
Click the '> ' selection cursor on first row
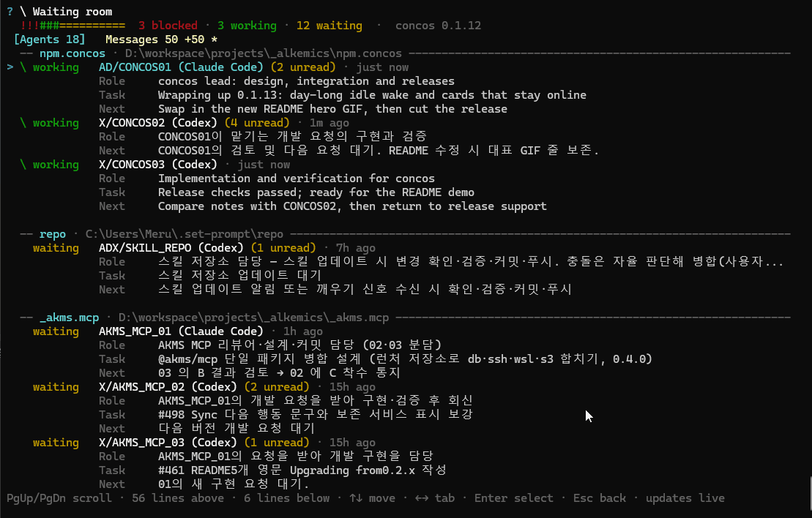click(x=10, y=67)
